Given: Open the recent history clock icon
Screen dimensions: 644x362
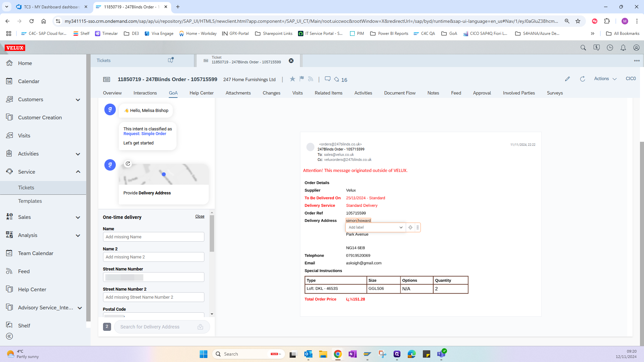Looking at the screenshot, I should tap(610, 48).
